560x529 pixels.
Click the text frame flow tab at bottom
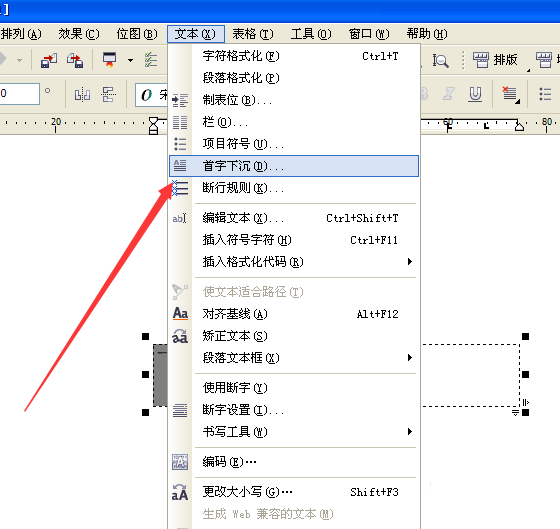(515, 413)
